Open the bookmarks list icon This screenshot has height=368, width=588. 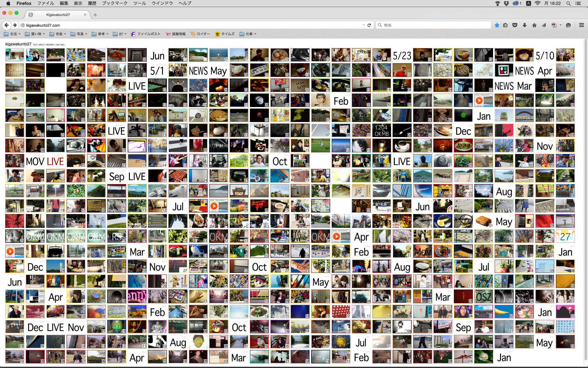point(505,25)
